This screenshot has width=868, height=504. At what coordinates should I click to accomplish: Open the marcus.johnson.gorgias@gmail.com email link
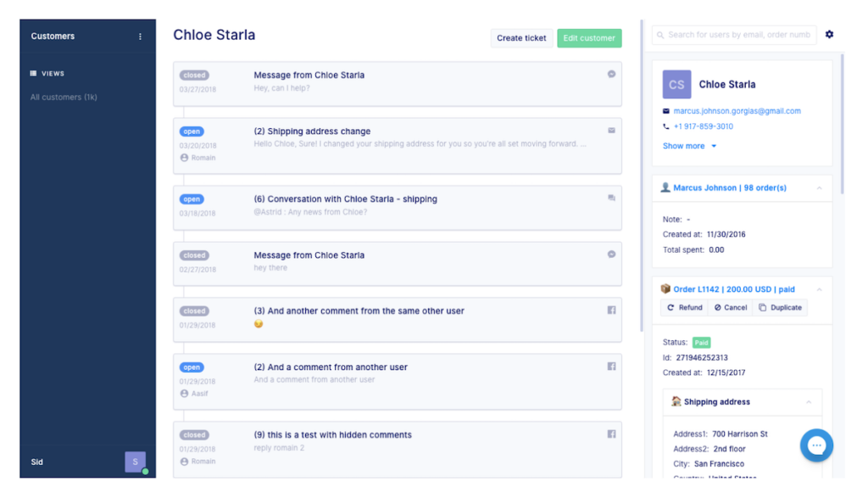click(737, 111)
